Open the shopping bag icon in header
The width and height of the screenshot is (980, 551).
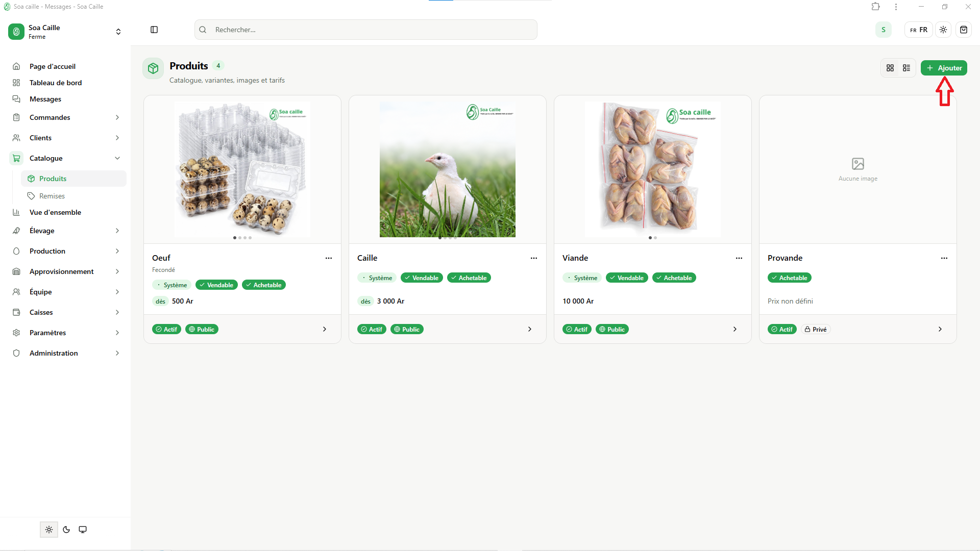pyautogui.click(x=964, y=30)
